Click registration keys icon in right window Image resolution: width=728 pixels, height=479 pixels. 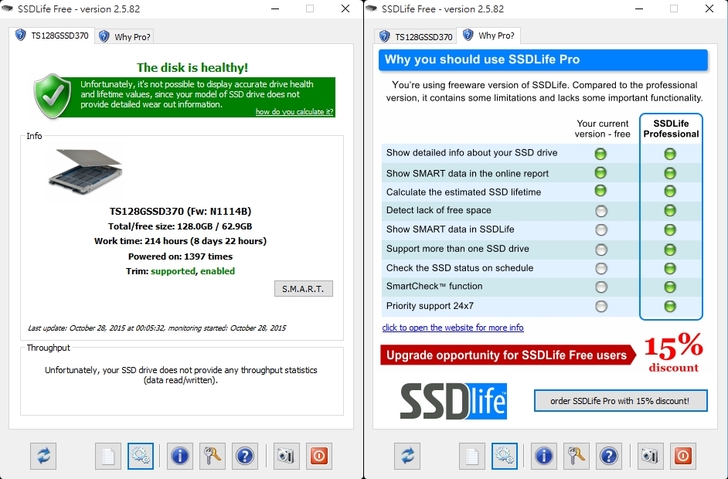pyautogui.click(x=576, y=456)
